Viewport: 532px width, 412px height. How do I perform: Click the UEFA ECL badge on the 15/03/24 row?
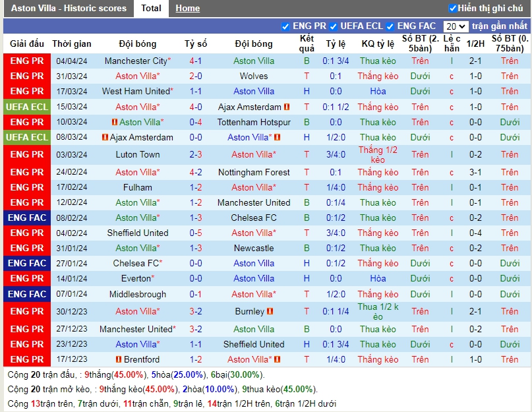tap(27, 107)
